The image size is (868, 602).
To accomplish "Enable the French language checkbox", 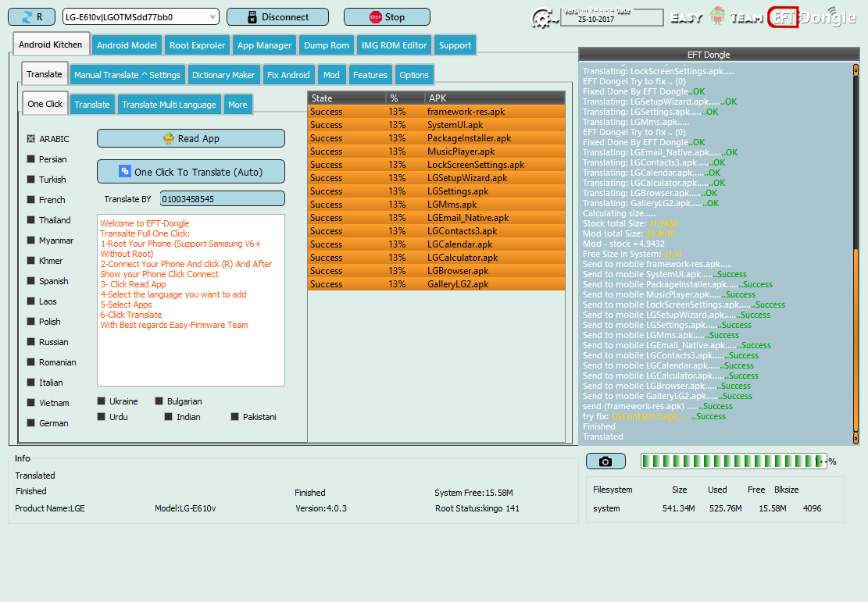I will click(x=31, y=200).
